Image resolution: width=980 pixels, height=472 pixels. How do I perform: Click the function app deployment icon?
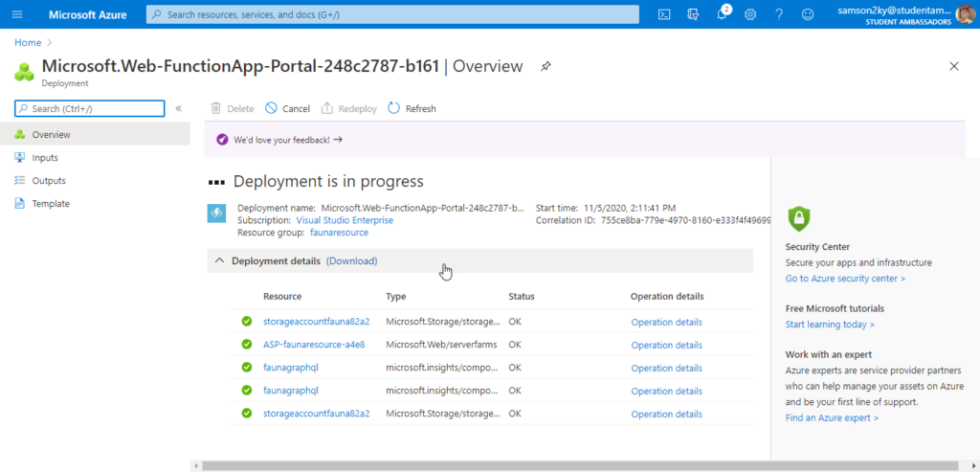[x=216, y=214]
